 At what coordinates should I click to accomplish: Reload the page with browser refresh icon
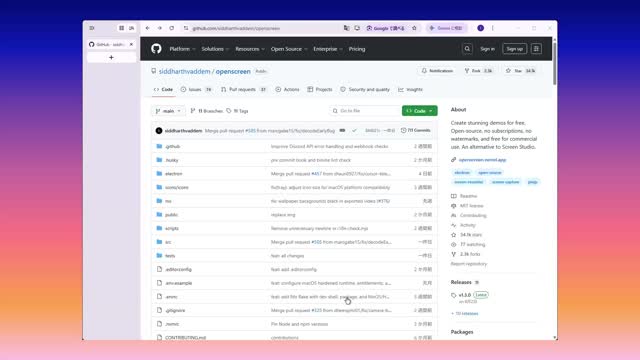(x=172, y=28)
